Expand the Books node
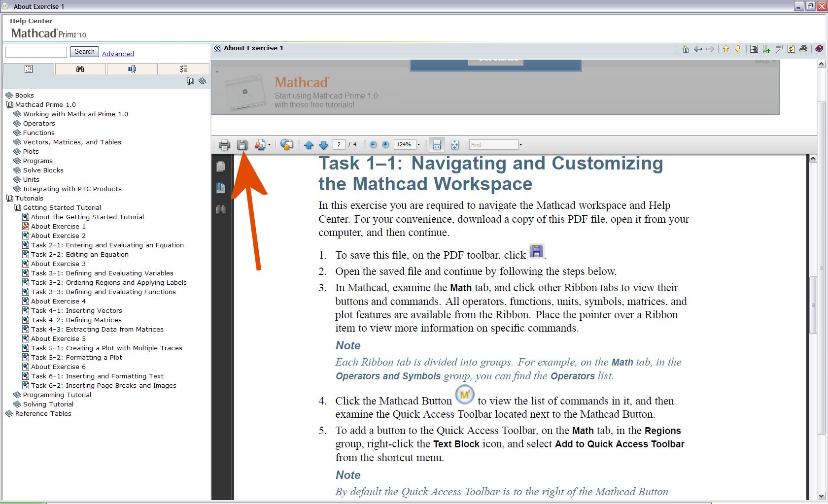Viewport: 828px width, 504px height. click(9, 95)
